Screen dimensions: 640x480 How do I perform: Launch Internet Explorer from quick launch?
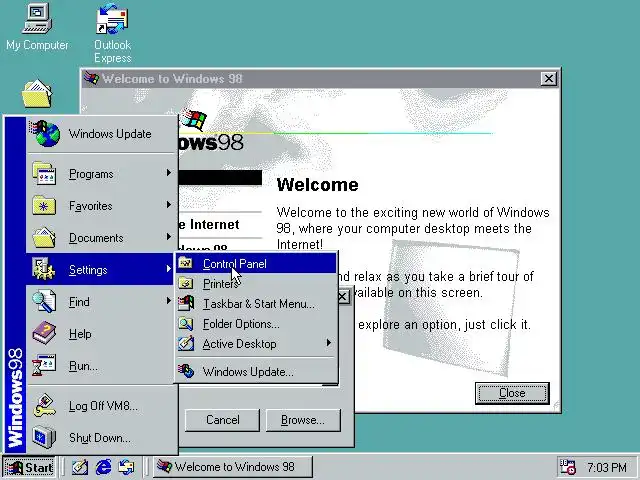103,467
